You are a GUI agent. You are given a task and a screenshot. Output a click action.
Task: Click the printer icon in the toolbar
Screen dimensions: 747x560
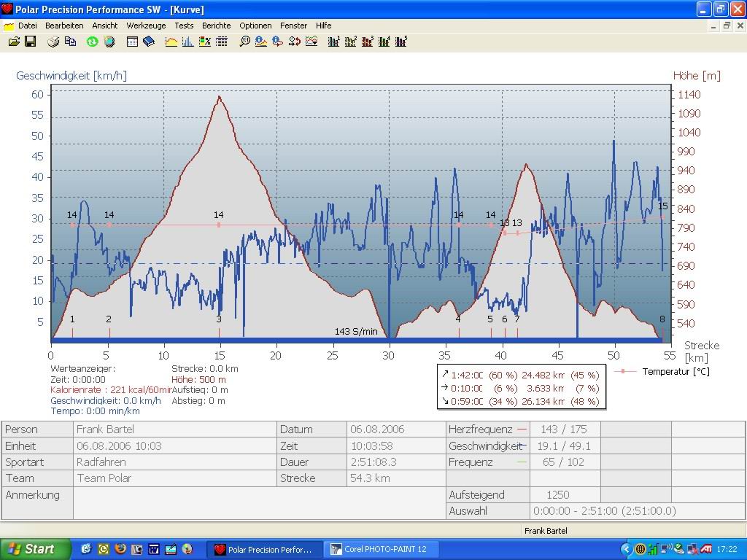(x=53, y=42)
